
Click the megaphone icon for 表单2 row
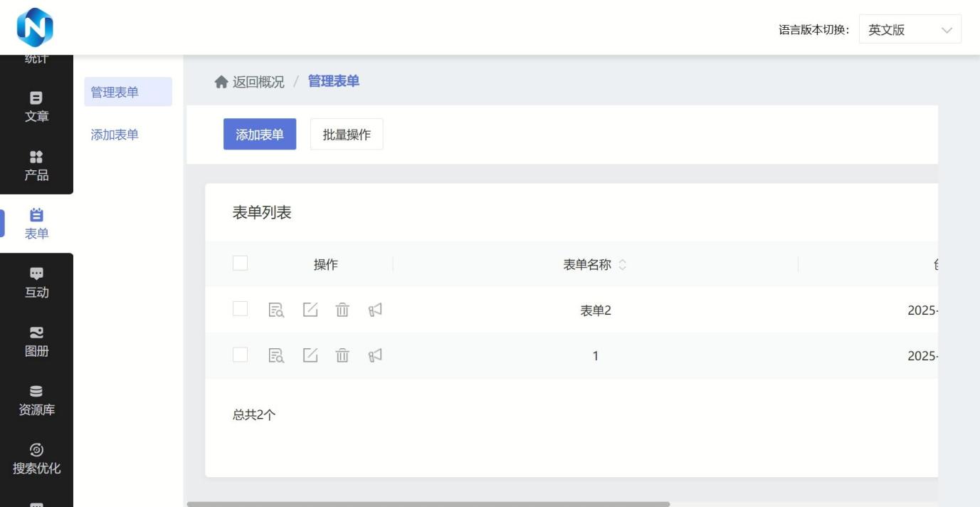coord(375,310)
